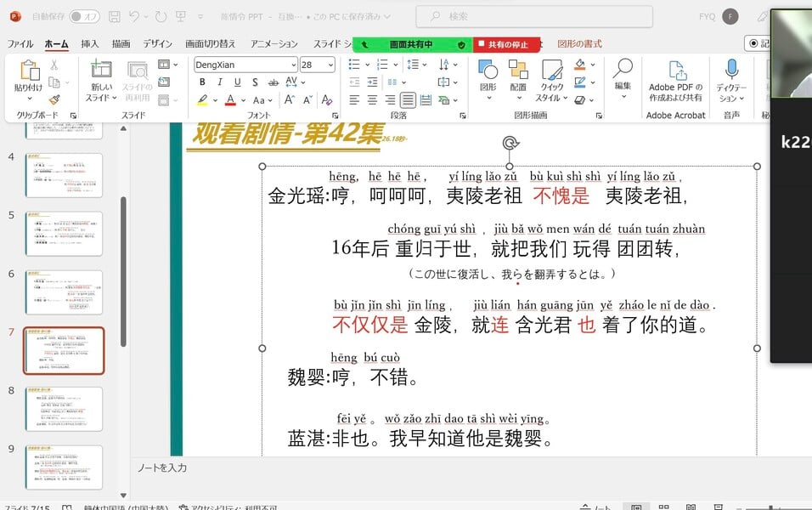Click the Dictation microphone icon
812x510 pixels.
point(731,70)
